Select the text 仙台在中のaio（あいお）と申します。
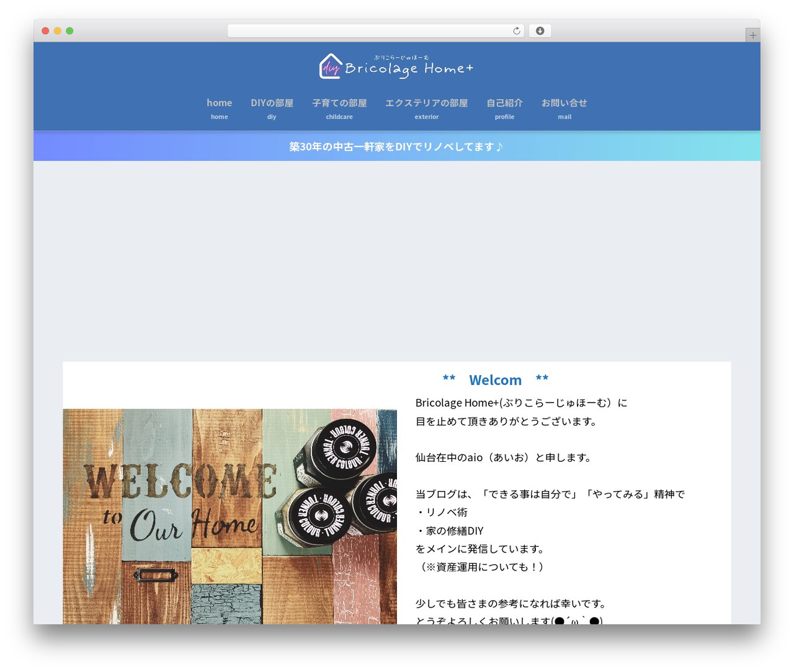 point(505,458)
